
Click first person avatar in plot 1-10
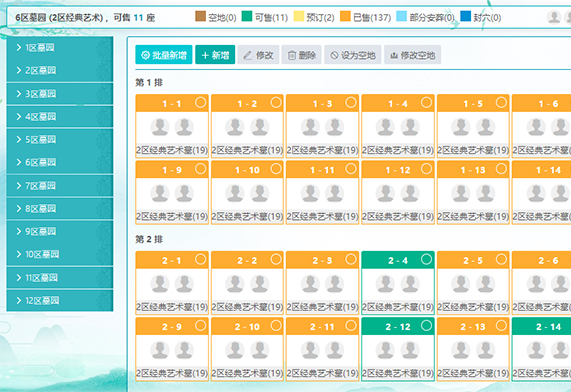tap(235, 193)
